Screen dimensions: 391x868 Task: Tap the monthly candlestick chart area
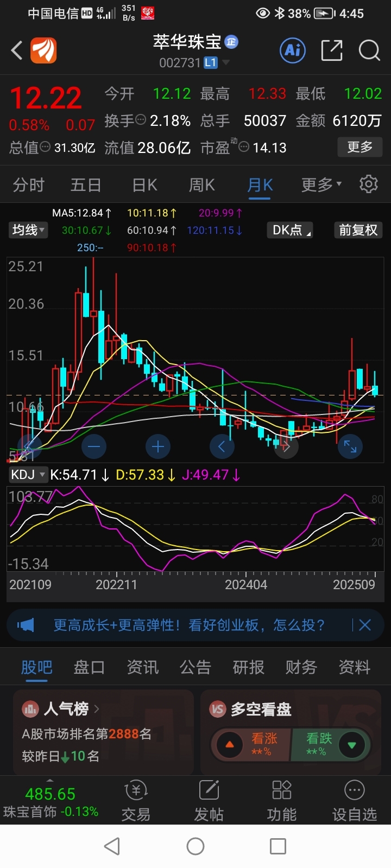pyautogui.click(x=195, y=360)
